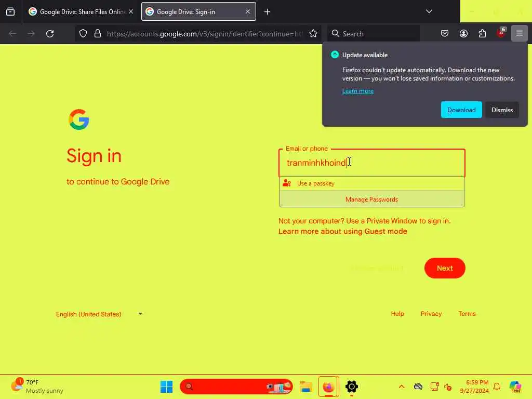The image size is (532, 399).
Task: Select the Google Drive: Sign-in tab
Action: (198, 11)
